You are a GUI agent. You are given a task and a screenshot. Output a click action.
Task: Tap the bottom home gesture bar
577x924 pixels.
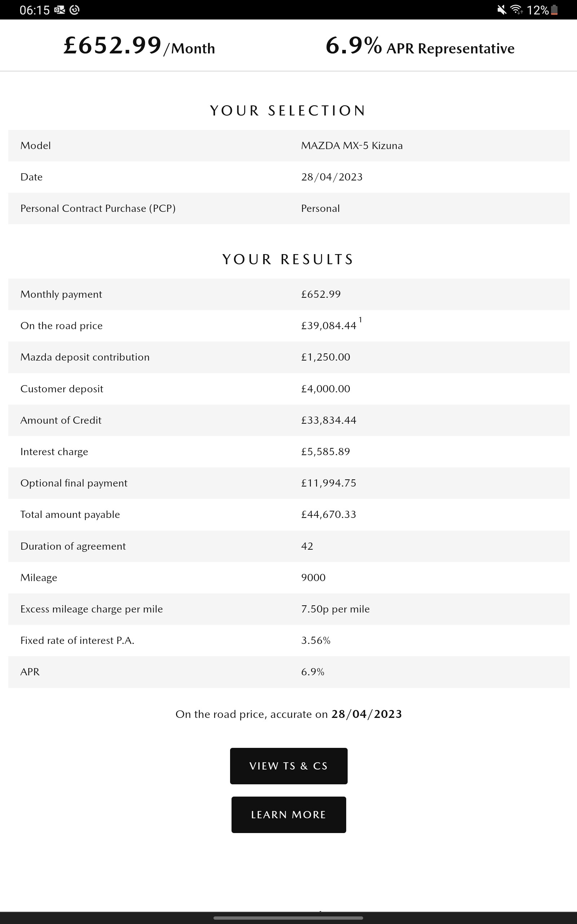pyautogui.click(x=288, y=918)
